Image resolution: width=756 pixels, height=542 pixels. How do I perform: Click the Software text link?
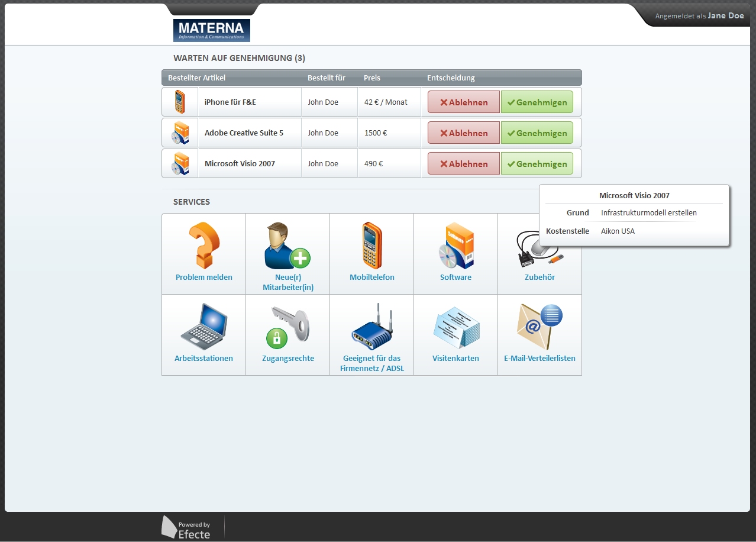coord(456,277)
